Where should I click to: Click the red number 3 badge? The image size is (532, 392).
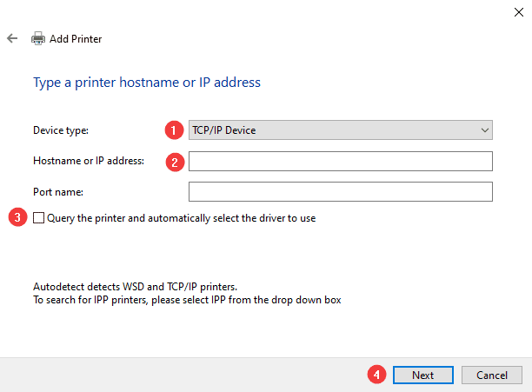(x=17, y=218)
